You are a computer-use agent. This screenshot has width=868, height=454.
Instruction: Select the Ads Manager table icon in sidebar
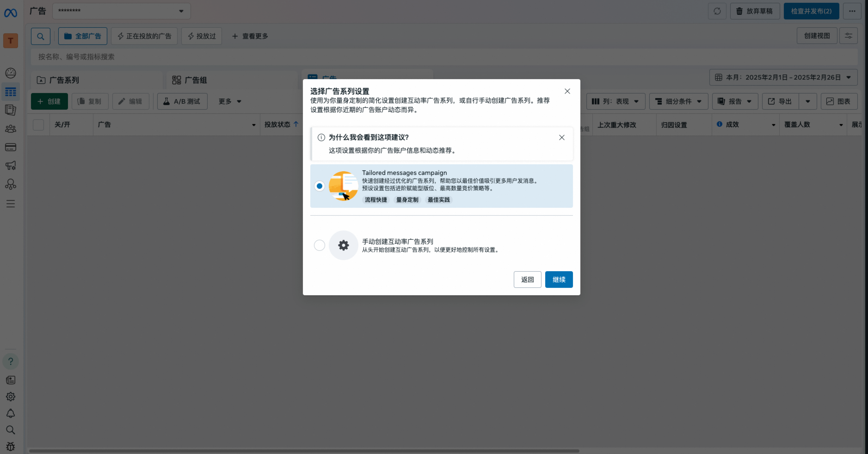(x=11, y=92)
